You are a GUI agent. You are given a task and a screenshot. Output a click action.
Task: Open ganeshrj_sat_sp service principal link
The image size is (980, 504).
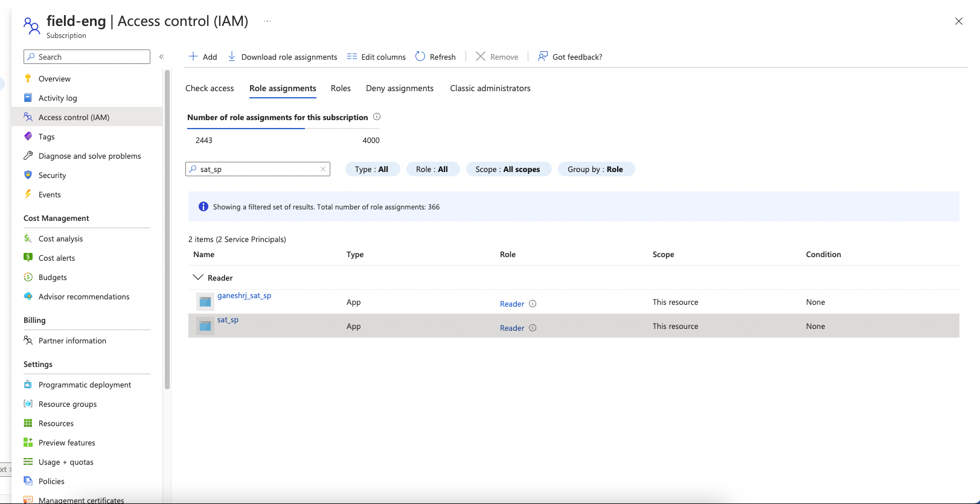click(244, 296)
